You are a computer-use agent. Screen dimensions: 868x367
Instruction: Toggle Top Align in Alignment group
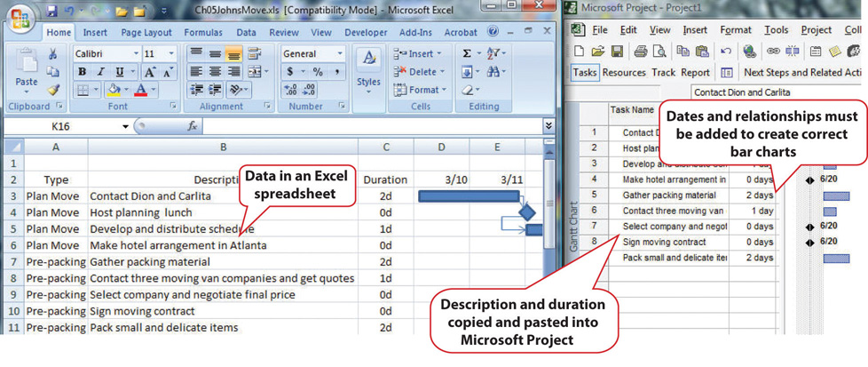click(195, 54)
